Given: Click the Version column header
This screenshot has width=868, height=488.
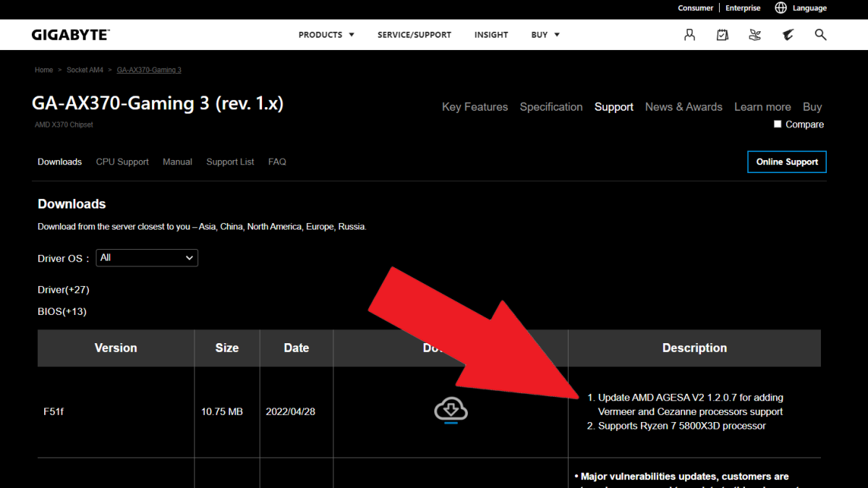Looking at the screenshot, I should (116, 348).
